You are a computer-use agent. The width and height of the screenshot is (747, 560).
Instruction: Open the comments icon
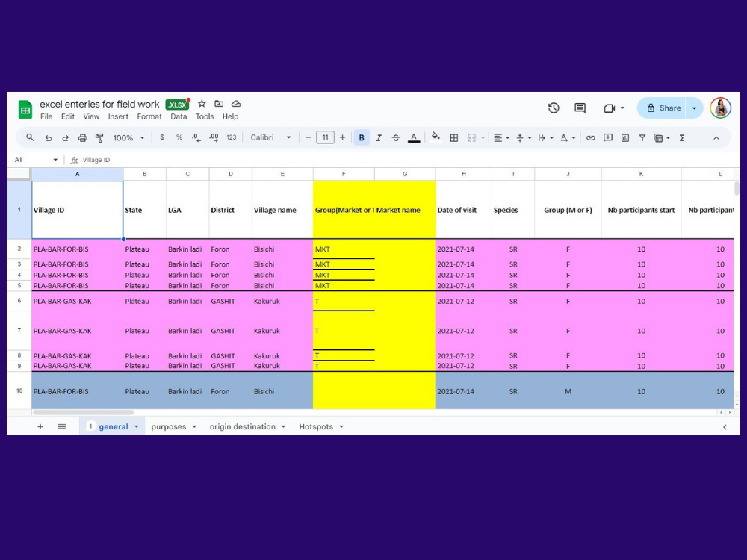point(580,108)
